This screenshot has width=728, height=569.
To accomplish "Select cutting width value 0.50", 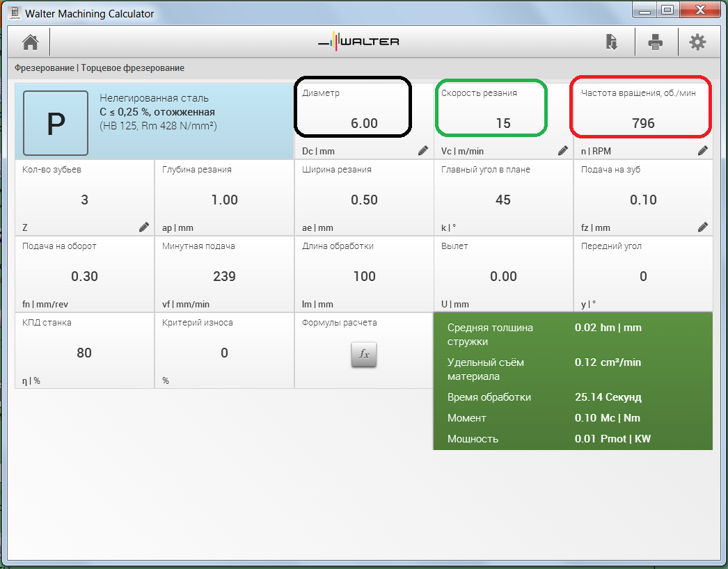I will (364, 200).
